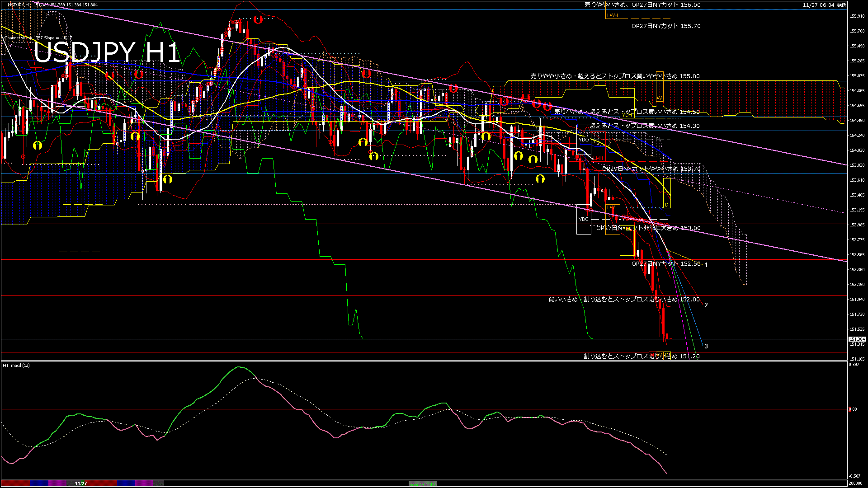Select the red LMH level label

point(599,158)
